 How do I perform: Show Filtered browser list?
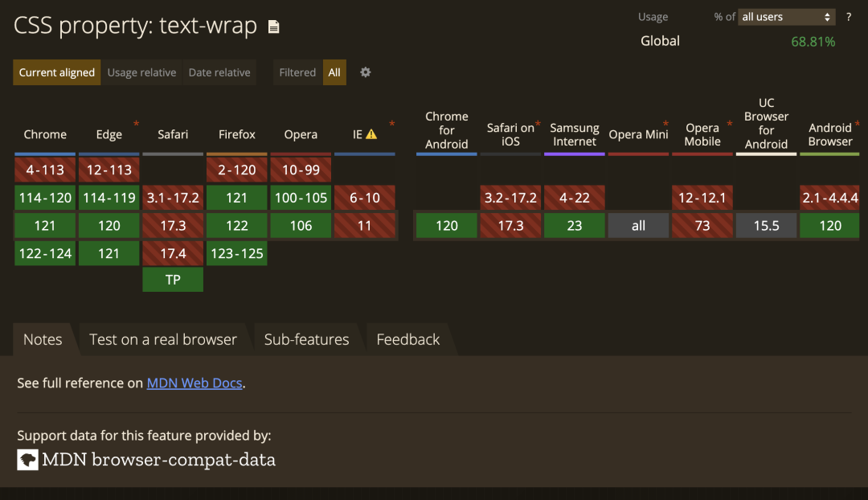[x=298, y=72]
